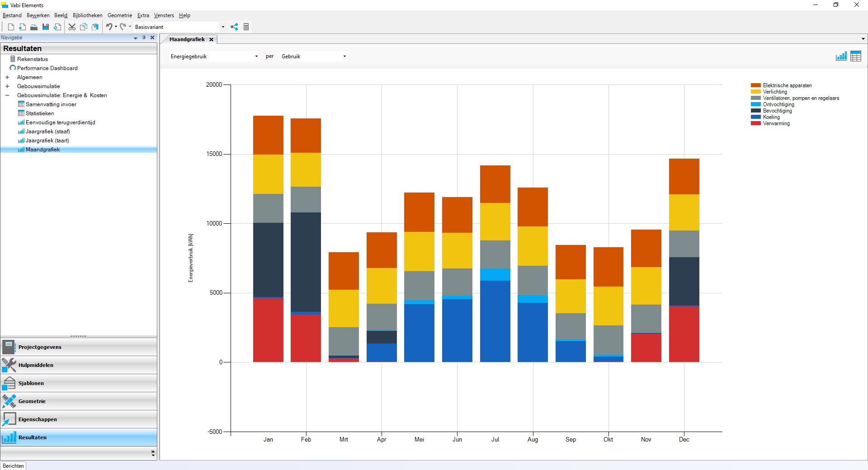868x470 pixels.
Task: Open the Energiegebruik dropdown
Action: coord(256,56)
